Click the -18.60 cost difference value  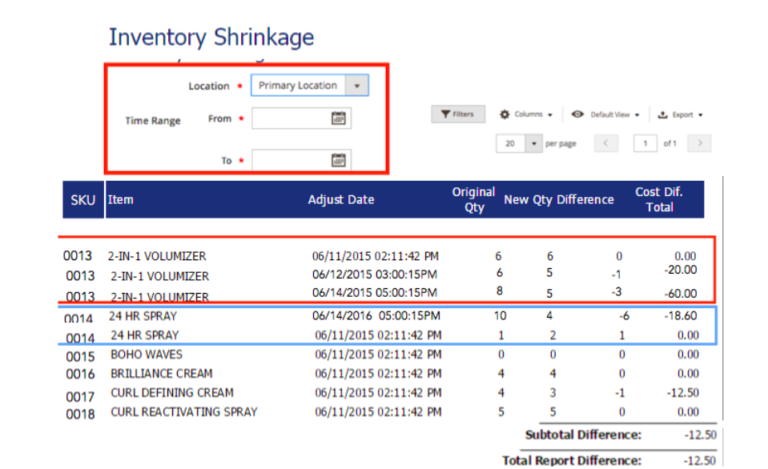(x=681, y=316)
